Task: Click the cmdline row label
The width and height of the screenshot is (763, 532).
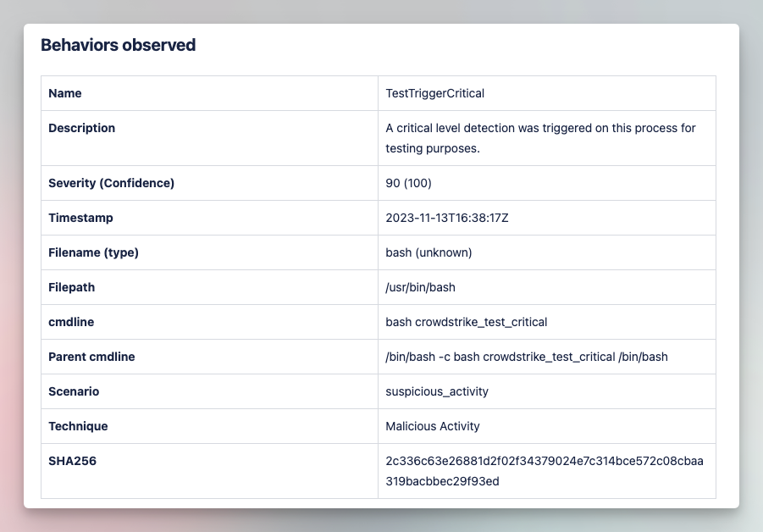Action: pos(71,322)
